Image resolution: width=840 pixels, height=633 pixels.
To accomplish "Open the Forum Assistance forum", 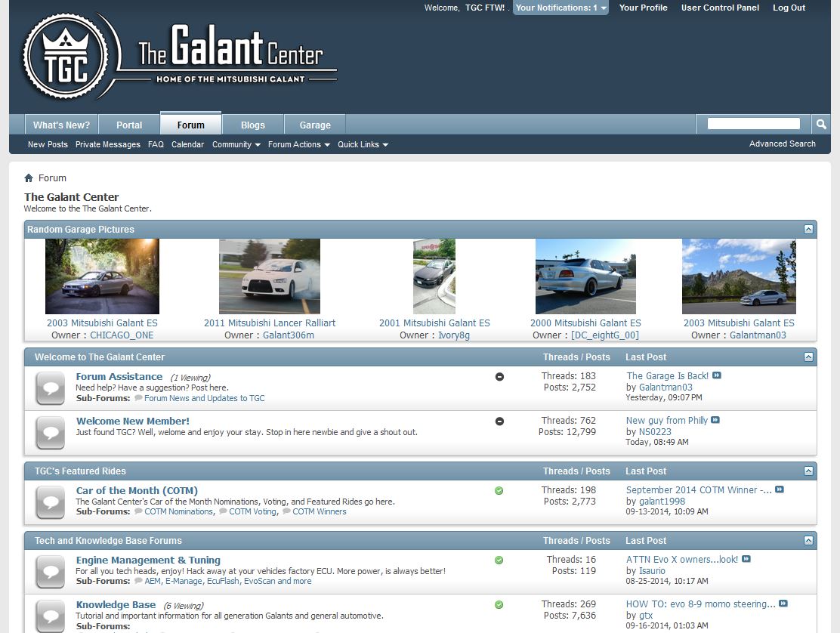I will tap(119, 376).
